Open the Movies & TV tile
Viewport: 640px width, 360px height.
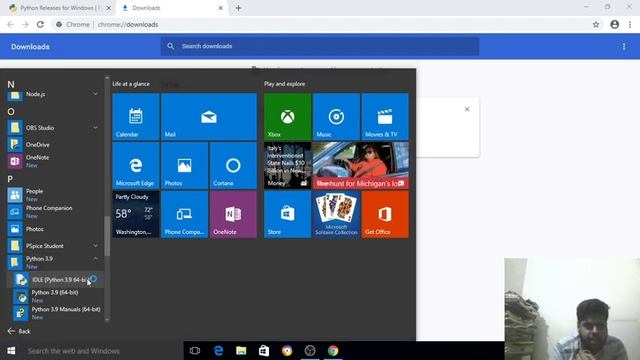click(385, 117)
